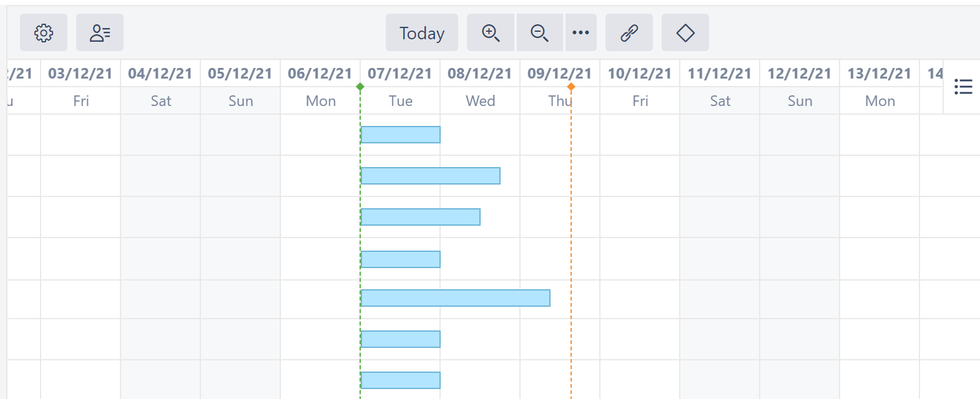Viewport: 980px width, 399px height.
Task: Jump to today with the Today button
Action: point(421,32)
